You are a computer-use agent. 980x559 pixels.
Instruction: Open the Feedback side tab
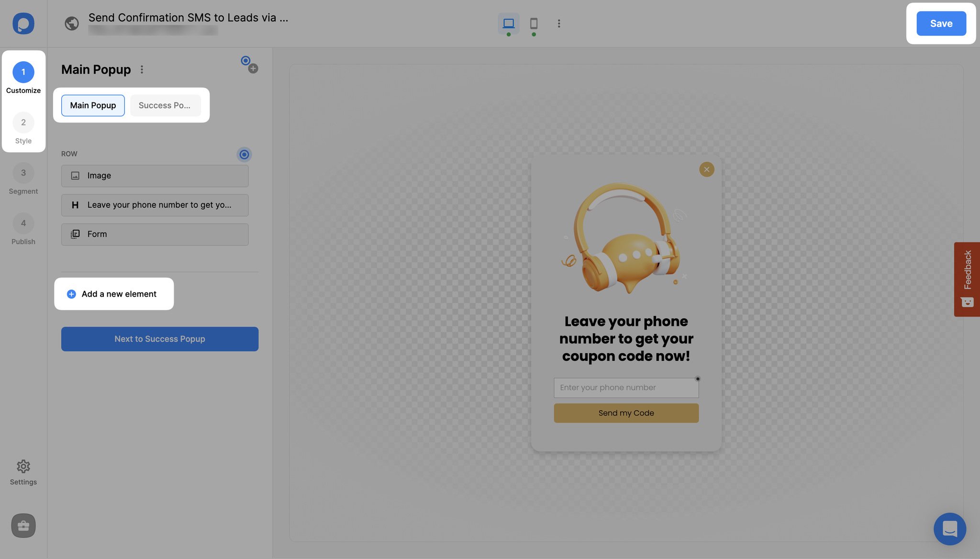coord(967,279)
